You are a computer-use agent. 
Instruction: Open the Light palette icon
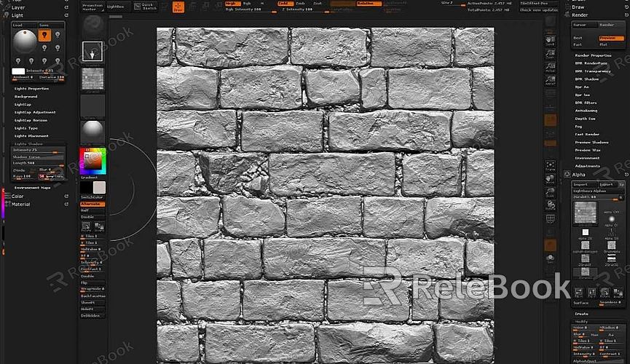[x=7, y=15]
